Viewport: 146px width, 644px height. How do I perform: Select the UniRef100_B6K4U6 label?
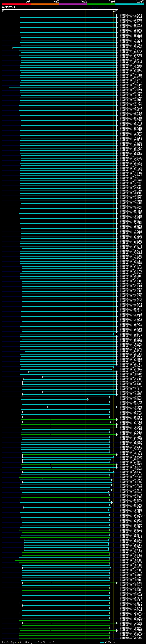click(x=131, y=402)
